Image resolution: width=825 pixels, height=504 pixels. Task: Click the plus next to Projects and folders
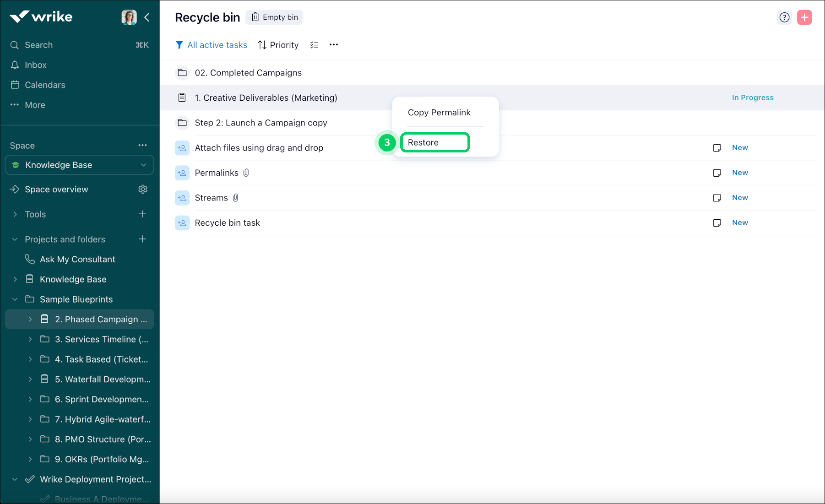[142, 239]
